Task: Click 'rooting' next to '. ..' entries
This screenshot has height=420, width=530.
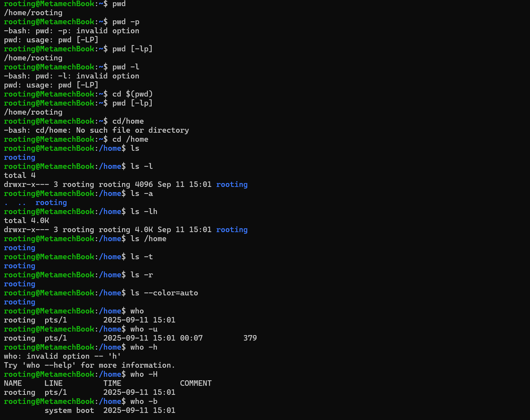Action: pos(51,202)
